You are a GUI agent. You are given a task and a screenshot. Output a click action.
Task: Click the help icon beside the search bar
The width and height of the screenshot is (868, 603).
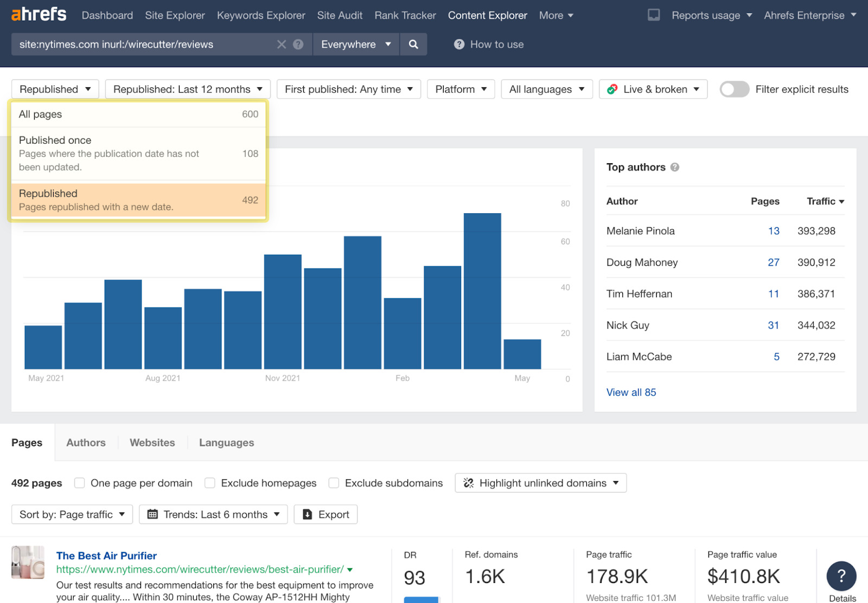(x=298, y=44)
